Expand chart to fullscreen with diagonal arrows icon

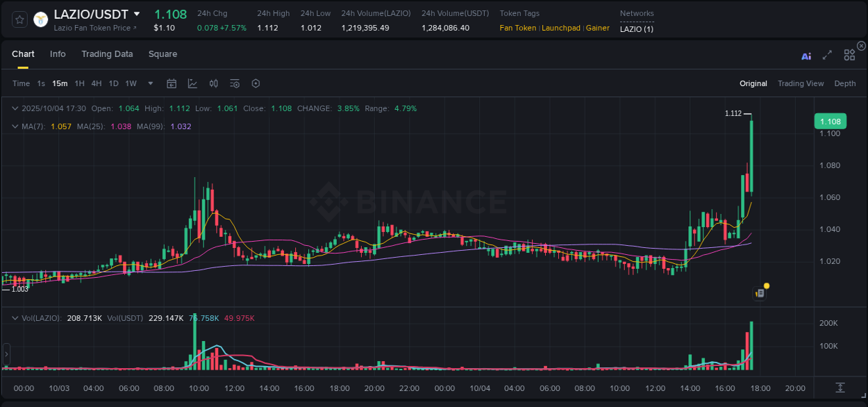pos(827,55)
